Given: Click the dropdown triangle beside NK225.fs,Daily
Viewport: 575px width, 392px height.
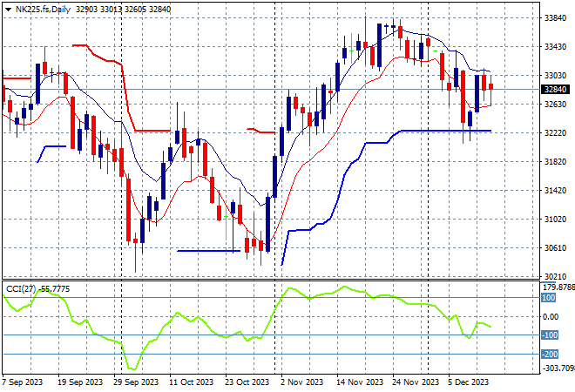Looking at the screenshot, I should point(8,8).
